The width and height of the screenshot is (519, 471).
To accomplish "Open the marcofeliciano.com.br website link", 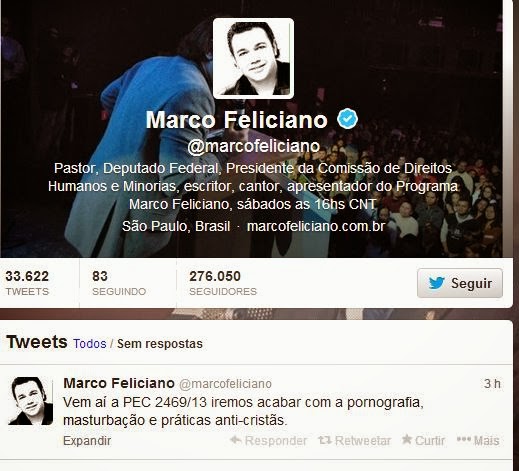I will [316, 226].
